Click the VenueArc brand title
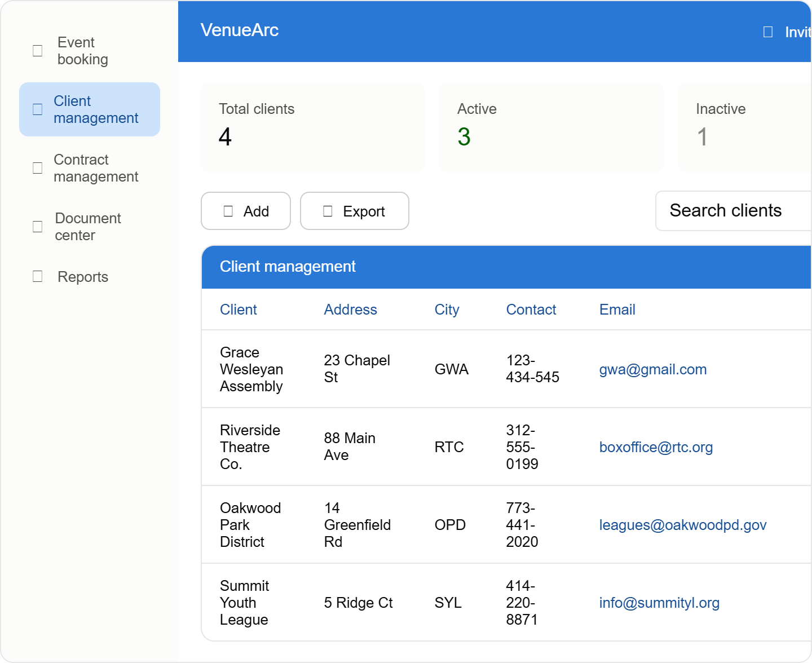 [x=240, y=30]
